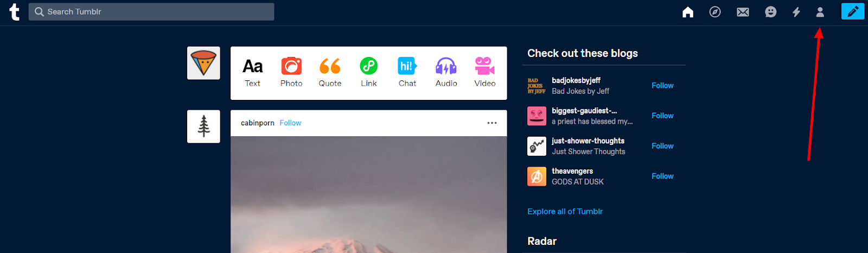868x253 pixels.
Task: Click the biggest-gaudiest blog avatar
Action: 537,116
